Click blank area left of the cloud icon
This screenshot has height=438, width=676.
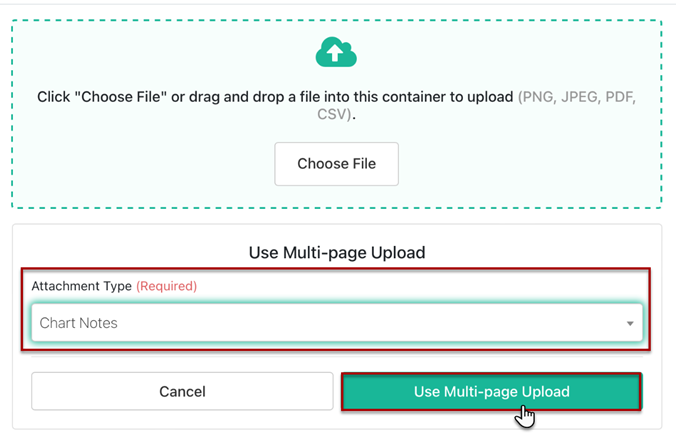pyautogui.click(x=150, y=52)
